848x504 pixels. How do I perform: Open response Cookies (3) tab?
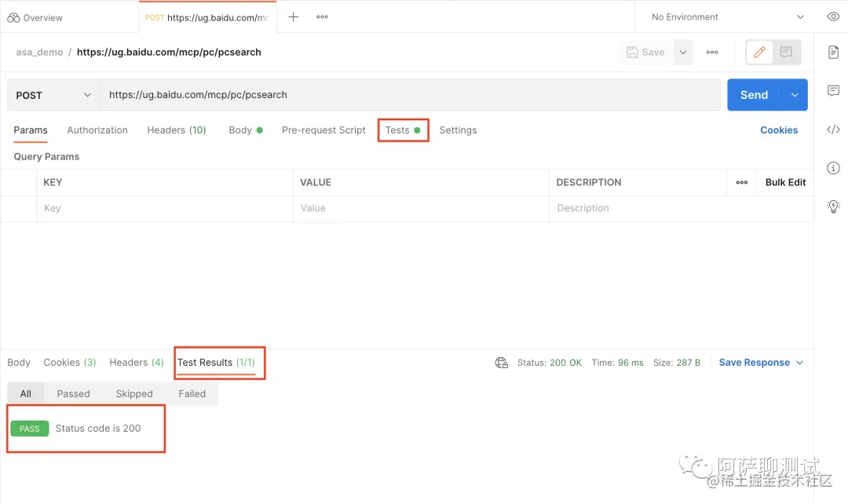[x=70, y=363]
